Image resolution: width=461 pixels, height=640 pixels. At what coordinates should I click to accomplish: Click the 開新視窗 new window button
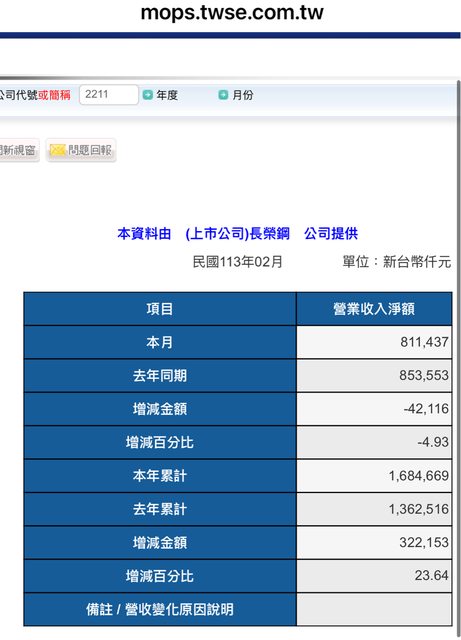point(19,150)
